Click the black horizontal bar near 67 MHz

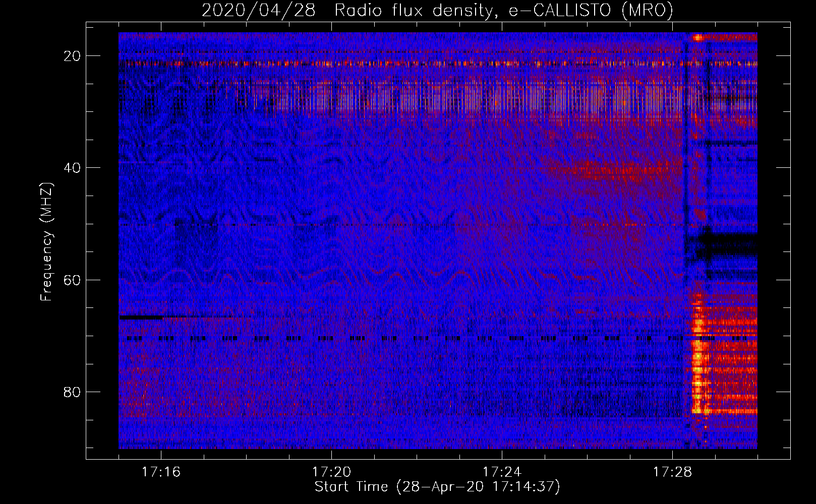click(141, 318)
